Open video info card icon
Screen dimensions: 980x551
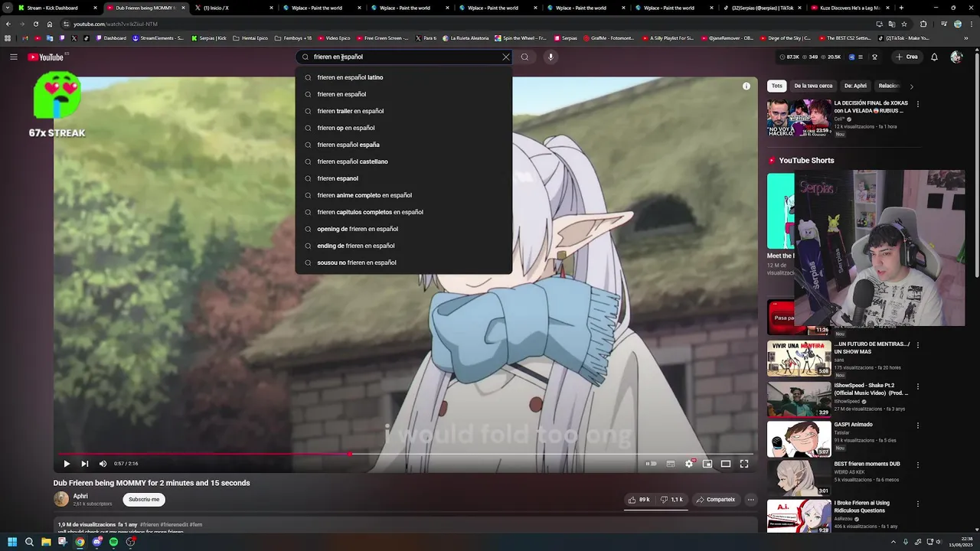point(746,86)
